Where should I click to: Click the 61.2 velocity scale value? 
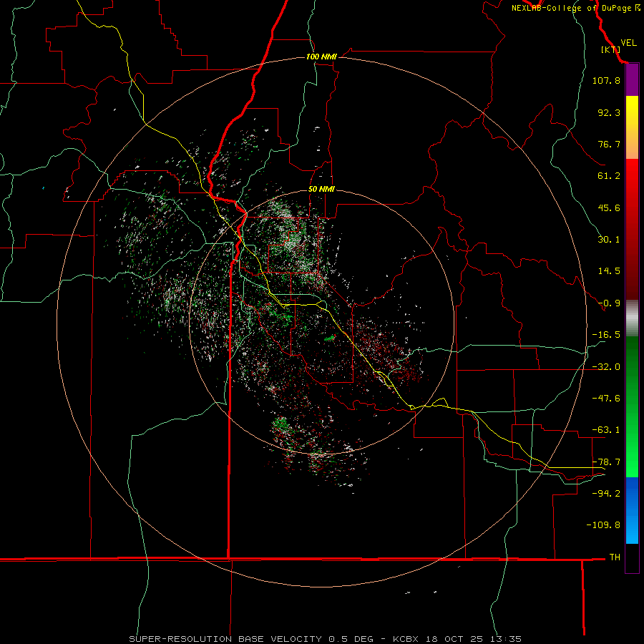(609, 176)
